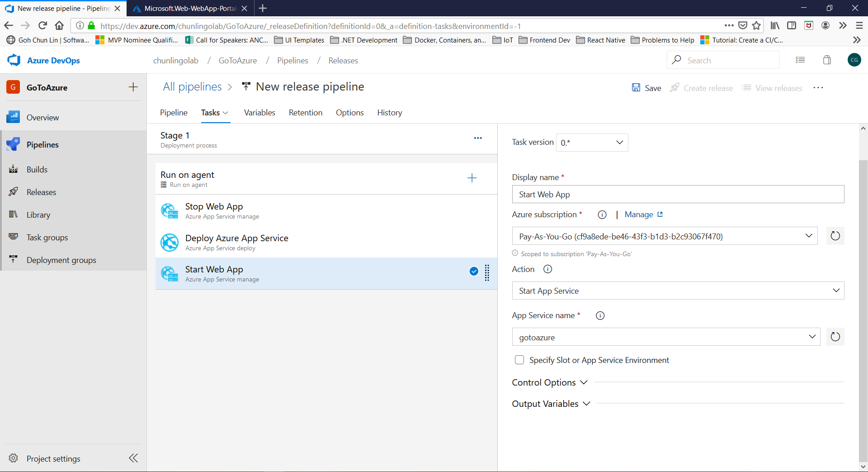This screenshot has width=868, height=472.
Task: Open Library in the sidebar
Action: (38, 215)
